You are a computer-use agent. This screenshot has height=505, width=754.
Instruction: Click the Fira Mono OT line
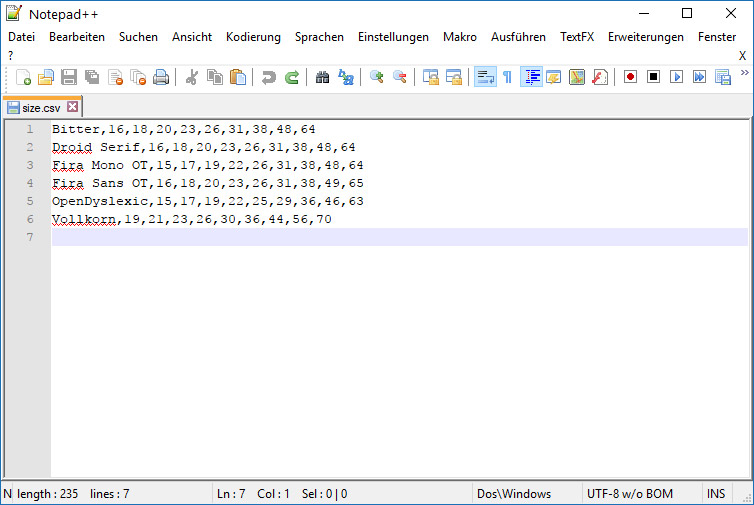pos(207,165)
